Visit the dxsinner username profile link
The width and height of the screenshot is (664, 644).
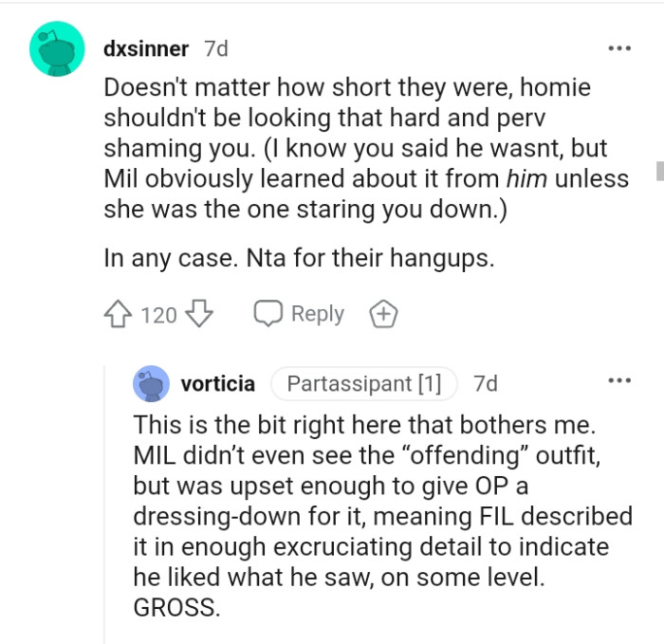click(x=146, y=48)
